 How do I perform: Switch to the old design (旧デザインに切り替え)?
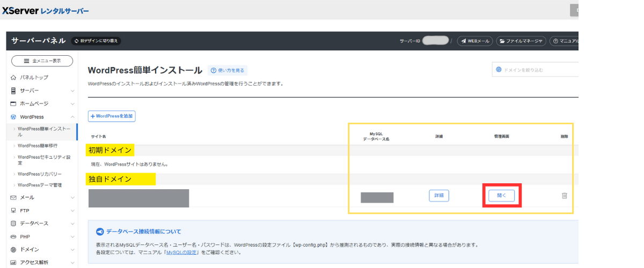pos(96,41)
